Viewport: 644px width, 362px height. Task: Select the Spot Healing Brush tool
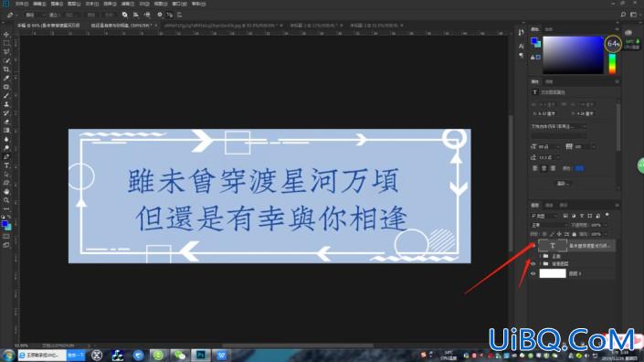[x=6, y=87]
